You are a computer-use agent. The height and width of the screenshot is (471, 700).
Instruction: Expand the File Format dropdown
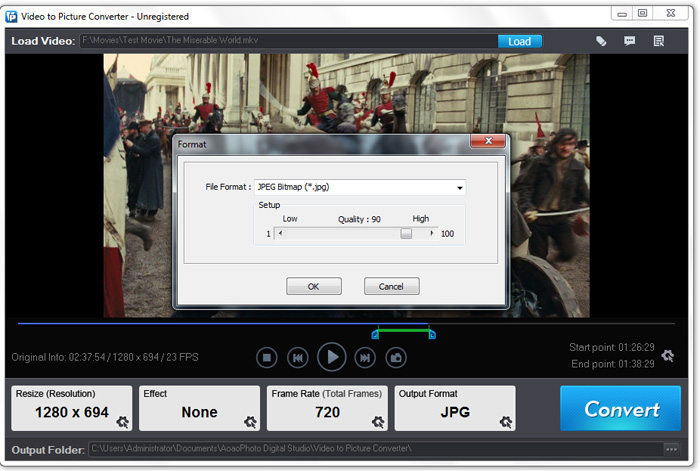point(459,188)
